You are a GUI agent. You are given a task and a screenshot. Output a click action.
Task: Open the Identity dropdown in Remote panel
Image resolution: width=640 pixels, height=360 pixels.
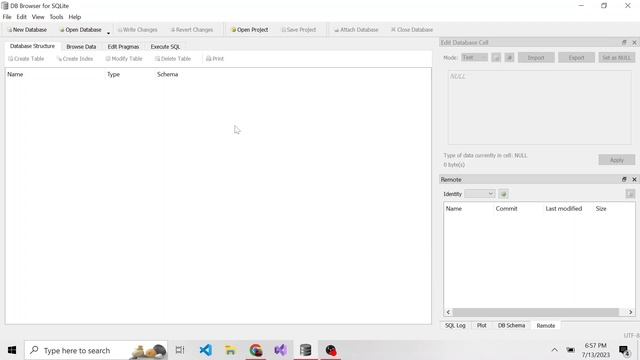pos(480,194)
